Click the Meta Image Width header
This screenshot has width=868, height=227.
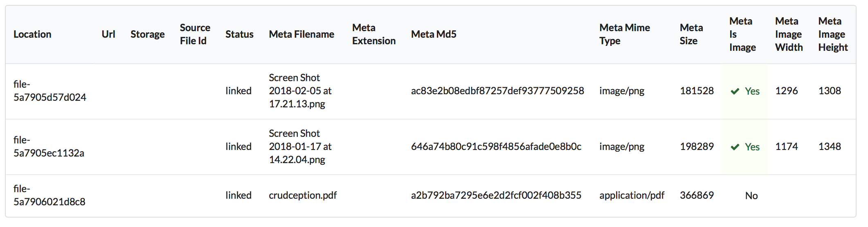click(x=789, y=34)
